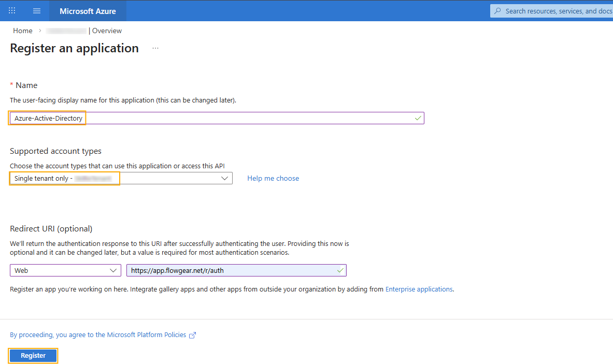Focus the application Name text field
The image size is (613, 364).
pos(249,119)
